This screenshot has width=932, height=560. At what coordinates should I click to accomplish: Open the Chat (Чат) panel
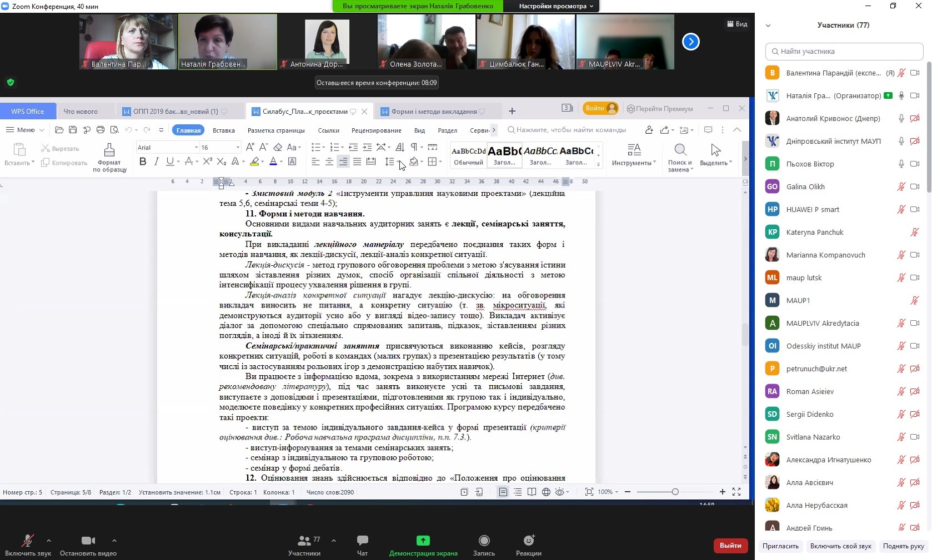(x=362, y=541)
